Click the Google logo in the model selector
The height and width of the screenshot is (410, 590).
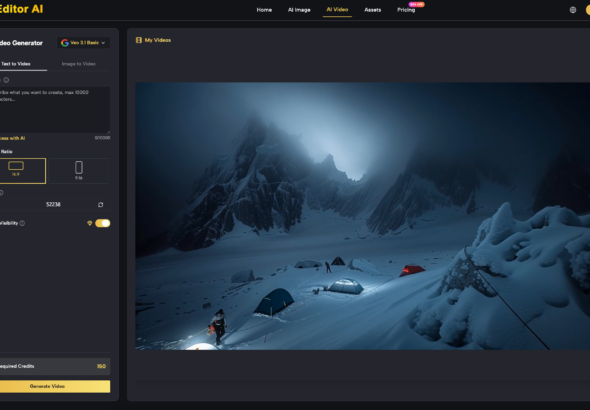click(65, 43)
